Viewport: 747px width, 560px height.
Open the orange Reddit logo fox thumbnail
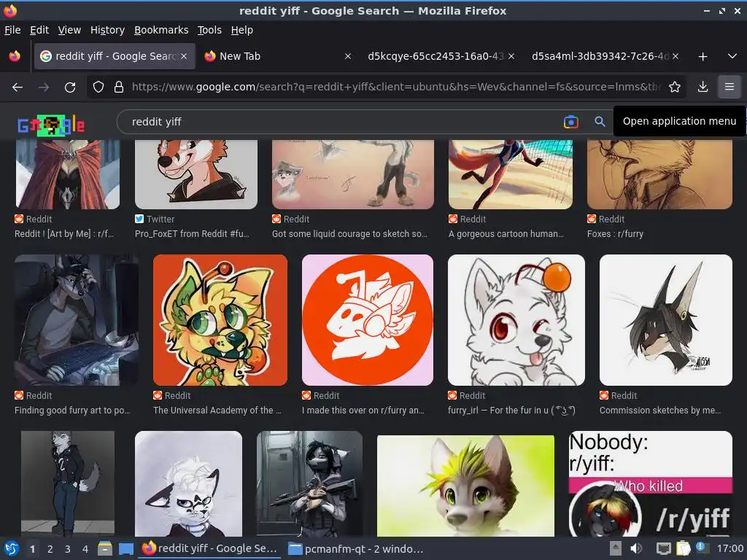[x=368, y=320]
